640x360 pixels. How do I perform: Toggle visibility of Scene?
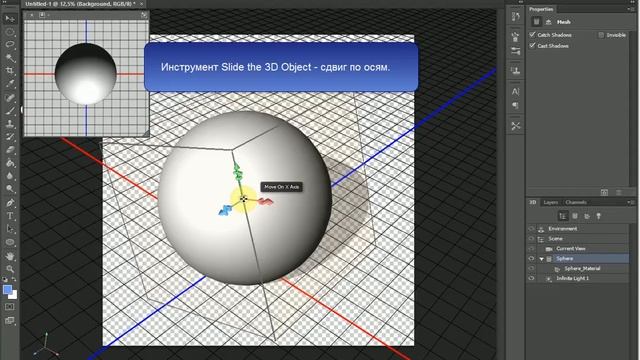pyautogui.click(x=531, y=238)
